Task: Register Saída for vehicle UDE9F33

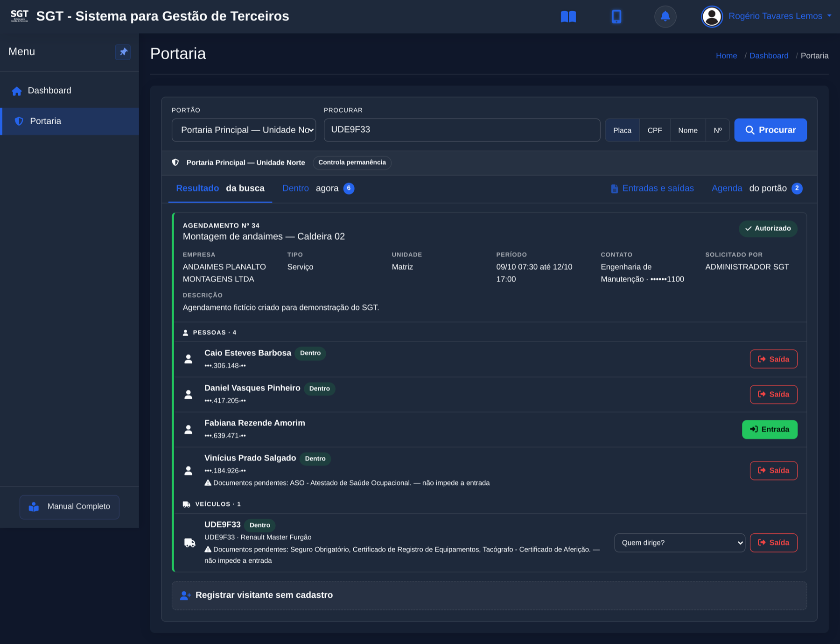Action: 773,543
